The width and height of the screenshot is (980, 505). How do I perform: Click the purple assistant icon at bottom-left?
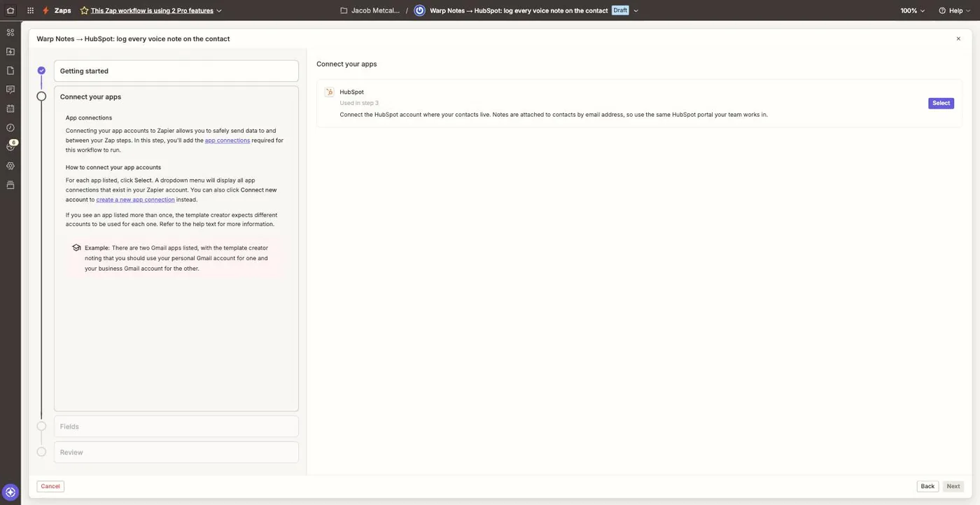click(x=10, y=492)
